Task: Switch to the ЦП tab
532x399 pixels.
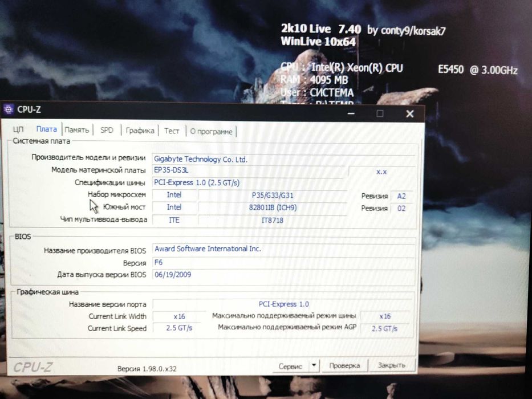Action: pyautogui.click(x=18, y=129)
